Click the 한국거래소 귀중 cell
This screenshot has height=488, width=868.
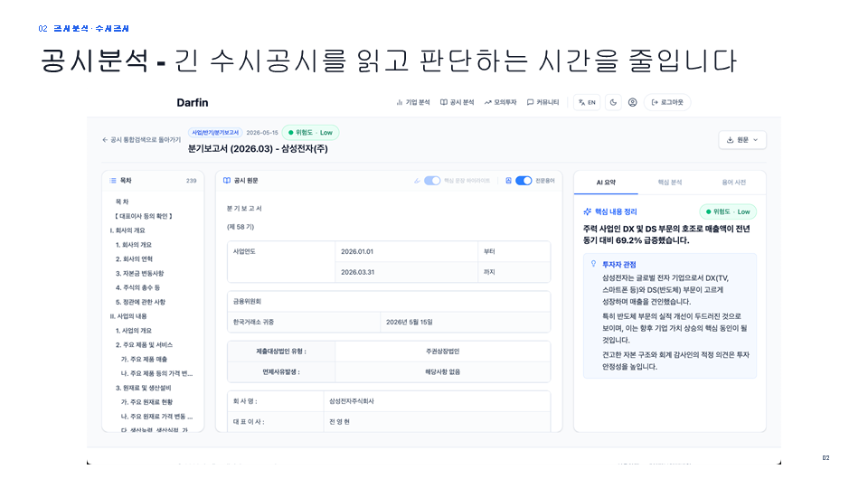pyautogui.click(x=304, y=322)
